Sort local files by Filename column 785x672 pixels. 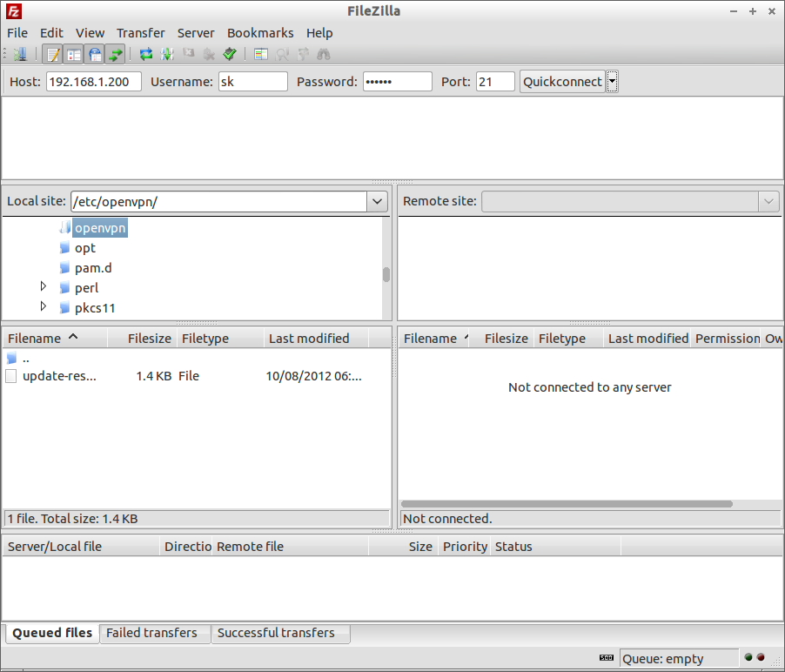pyautogui.click(x=55, y=339)
